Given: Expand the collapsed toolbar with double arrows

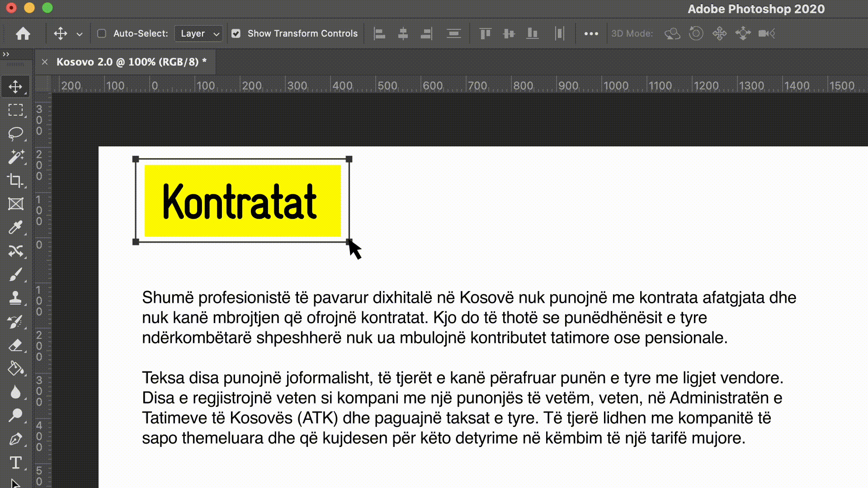Looking at the screenshot, I should point(6,54).
